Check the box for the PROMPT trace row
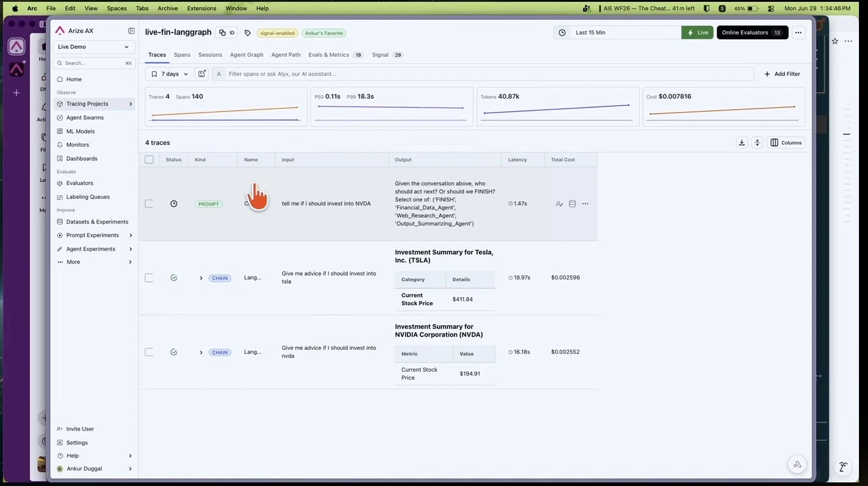The image size is (868, 486). click(149, 204)
